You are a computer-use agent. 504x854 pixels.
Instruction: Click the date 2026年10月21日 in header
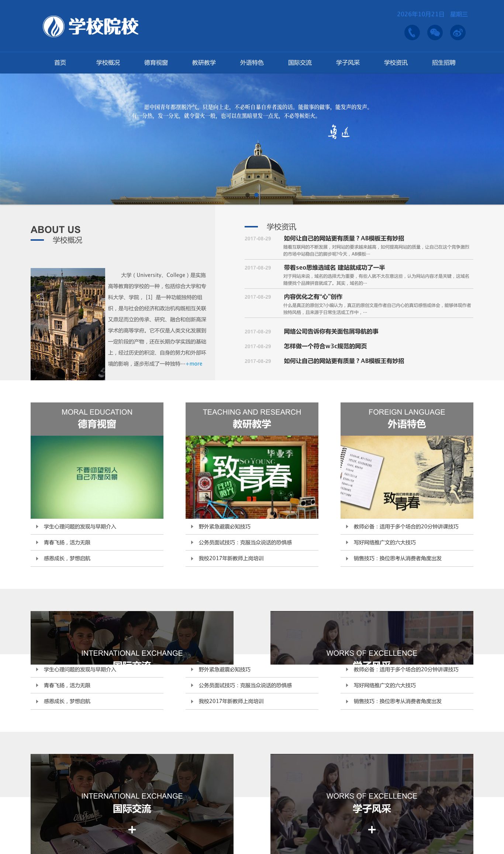[421, 14]
